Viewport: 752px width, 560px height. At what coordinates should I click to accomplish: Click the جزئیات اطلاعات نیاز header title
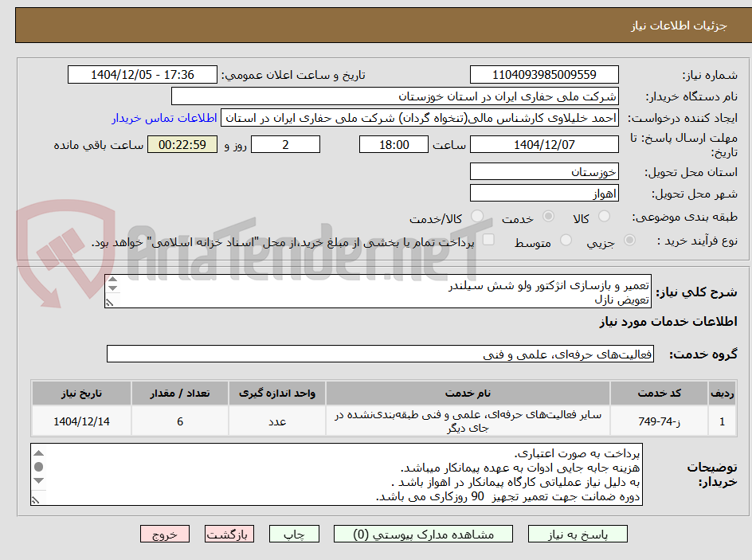(x=679, y=25)
